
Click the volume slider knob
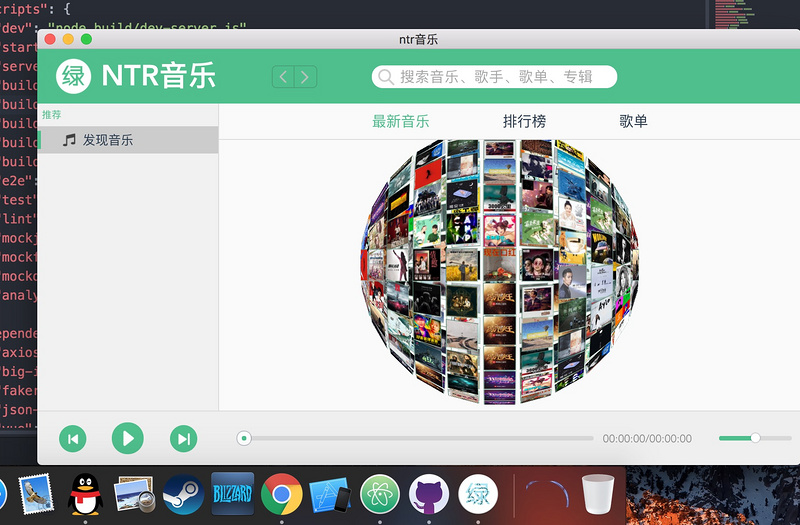click(x=755, y=438)
